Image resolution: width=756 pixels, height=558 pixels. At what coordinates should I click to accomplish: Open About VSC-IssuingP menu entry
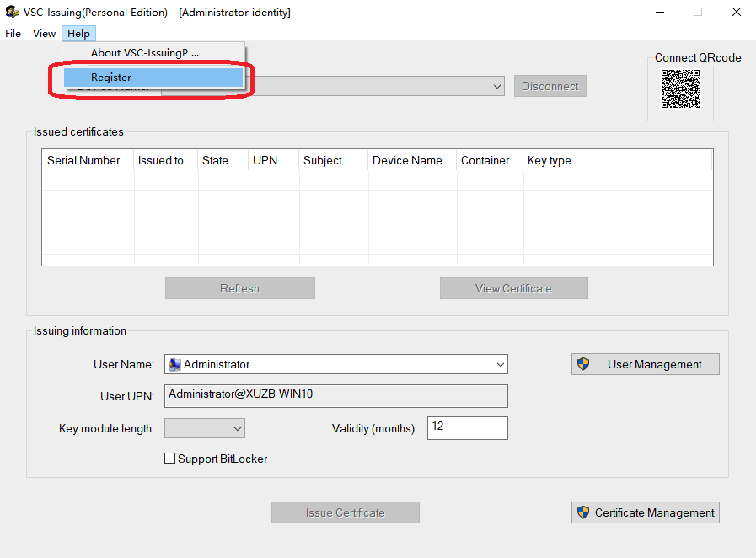coord(145,53)
